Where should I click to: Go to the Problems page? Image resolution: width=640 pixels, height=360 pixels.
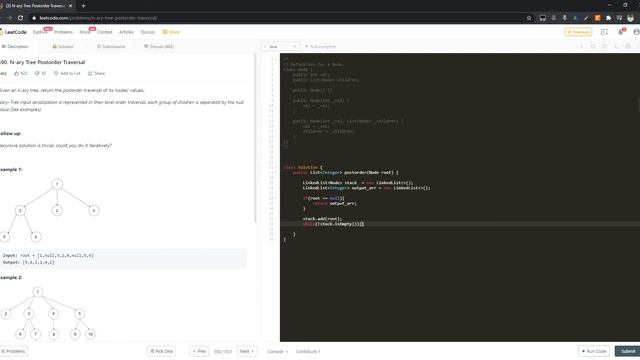(x=63, y=32)
